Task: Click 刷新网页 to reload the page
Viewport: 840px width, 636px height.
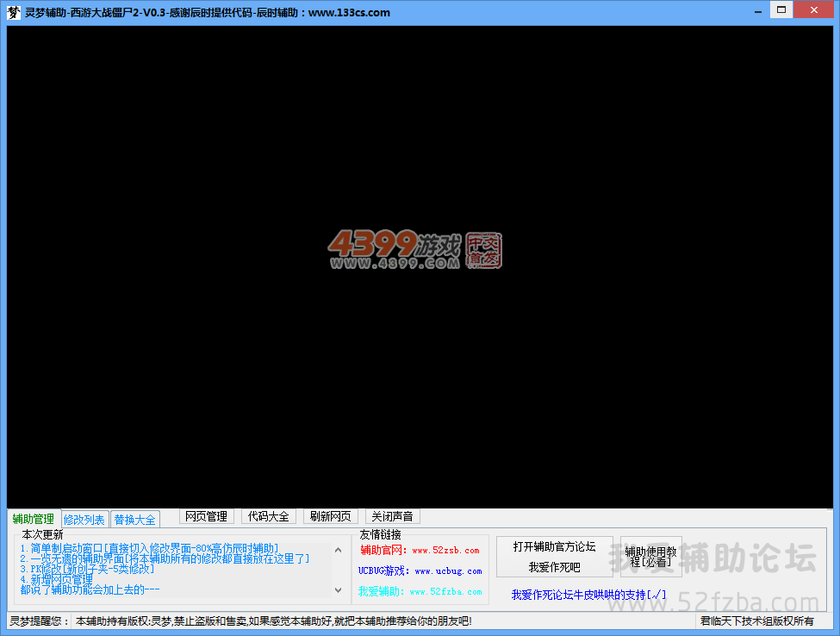Action: (x=331, y=516)
